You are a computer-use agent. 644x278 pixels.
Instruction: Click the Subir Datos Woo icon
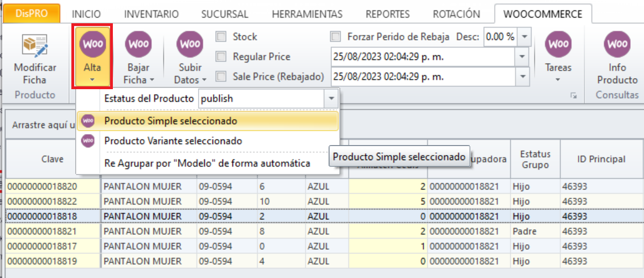click(190, 44)
